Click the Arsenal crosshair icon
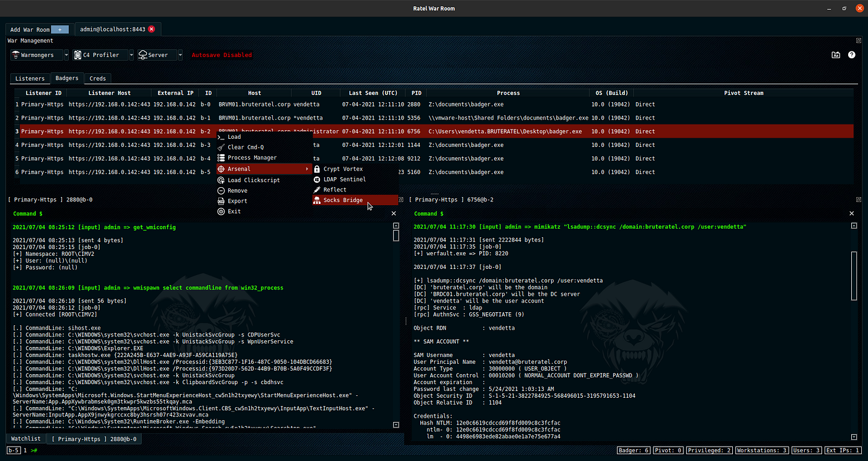This screenshot has width=868, height=461. 221,169
